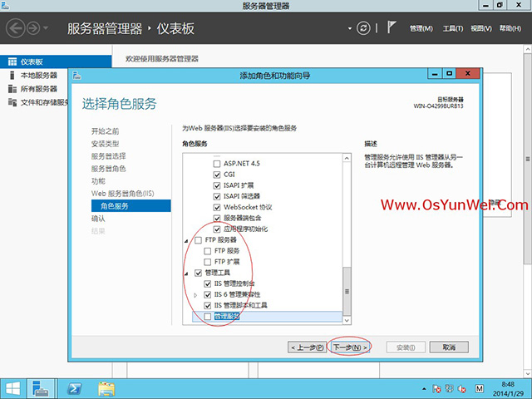532x399 pixels.
Task: Select the 角色服务 wizard step
Action: click(131, 206)
